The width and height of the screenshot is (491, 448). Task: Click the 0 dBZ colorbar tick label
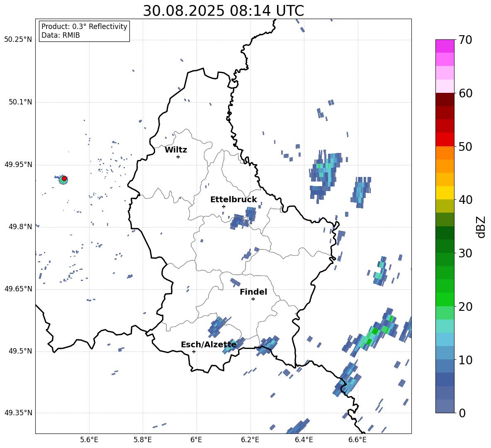[x=462, y=413]
